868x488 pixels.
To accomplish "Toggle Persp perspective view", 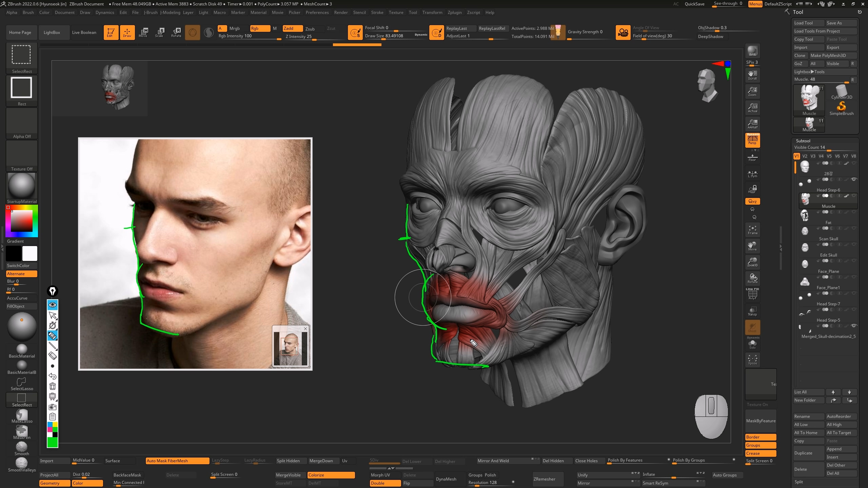I will click(752, 140).
